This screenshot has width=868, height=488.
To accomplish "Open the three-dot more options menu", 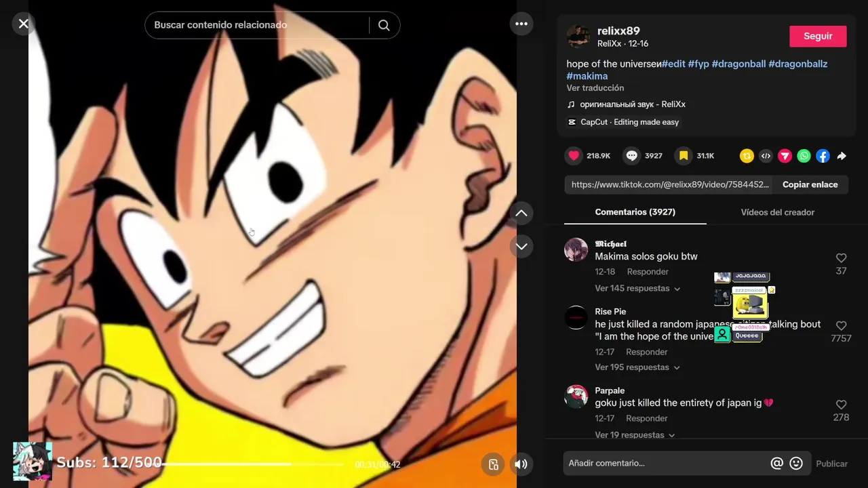I will tap(521, 24).
